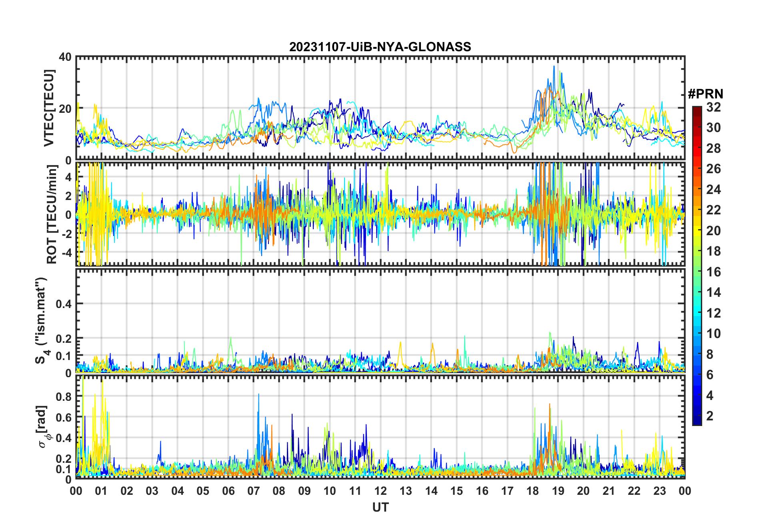Click the S4 ("ism.mat") y-axis label
This screenshot has width=761, height=532.
coord(42,320)
